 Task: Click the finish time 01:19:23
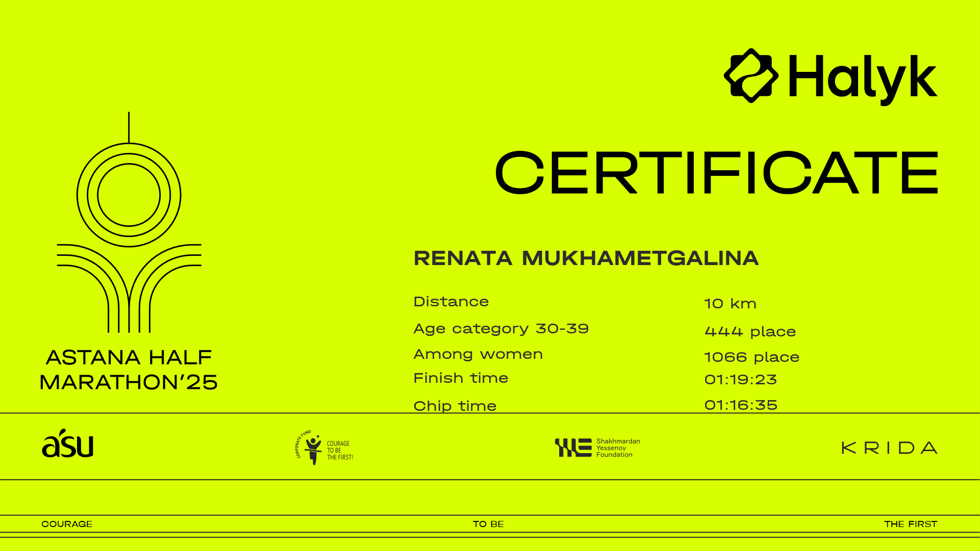[x=740, y=380]
